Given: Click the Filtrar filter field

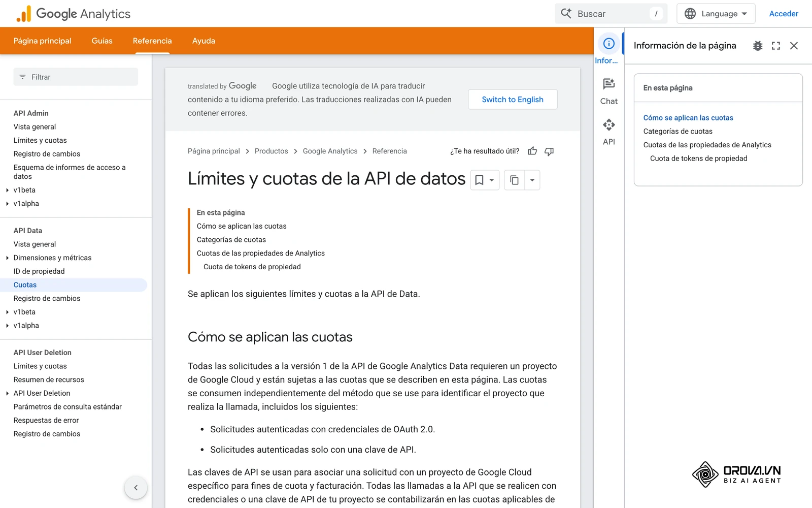Looking at the screenshot, I should tap(76, 77).
